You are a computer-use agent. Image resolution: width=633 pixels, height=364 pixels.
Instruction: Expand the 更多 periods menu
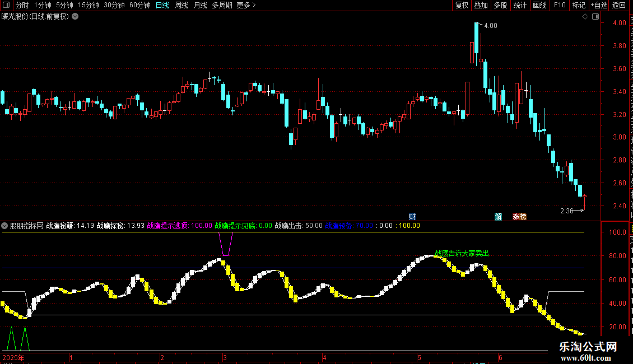[246, 5]
